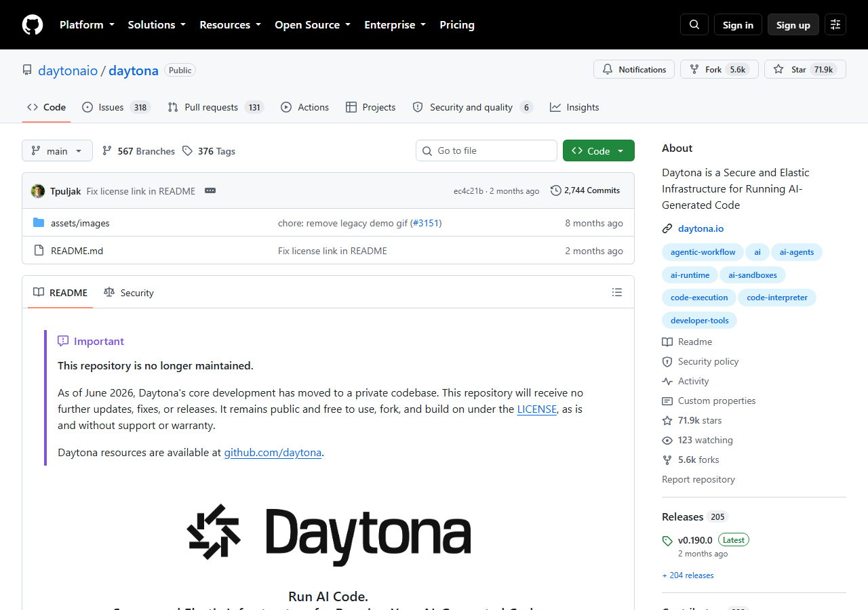Click the GitHub logo icon

coord(33,25)
